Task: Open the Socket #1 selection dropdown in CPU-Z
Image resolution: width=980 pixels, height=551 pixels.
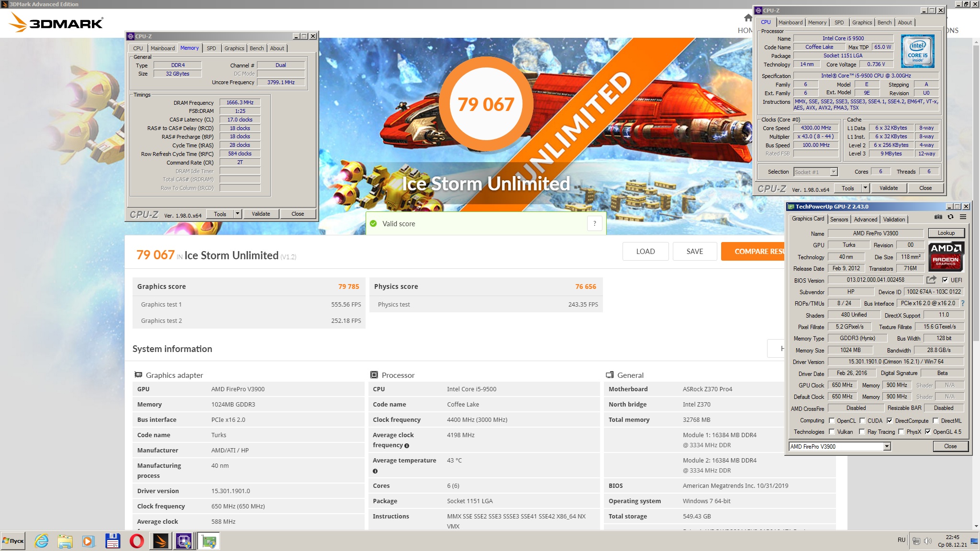Action: click(x=834, y=172)
